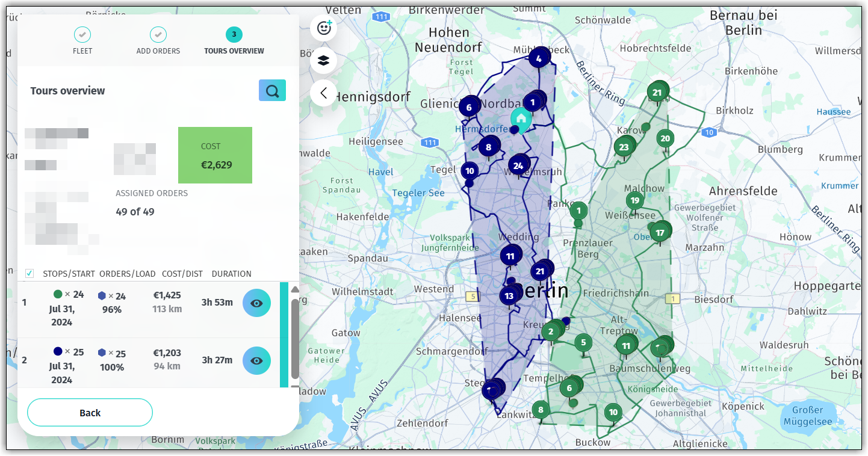Click the '49 of 49' assigned orders value
This screenshot has width=868, height=456.
(x=135, y=212)
